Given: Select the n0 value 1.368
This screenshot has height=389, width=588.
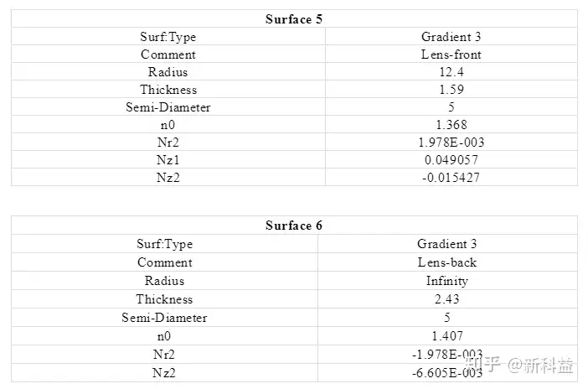Looking at the screenshot, I should [451, 125].
